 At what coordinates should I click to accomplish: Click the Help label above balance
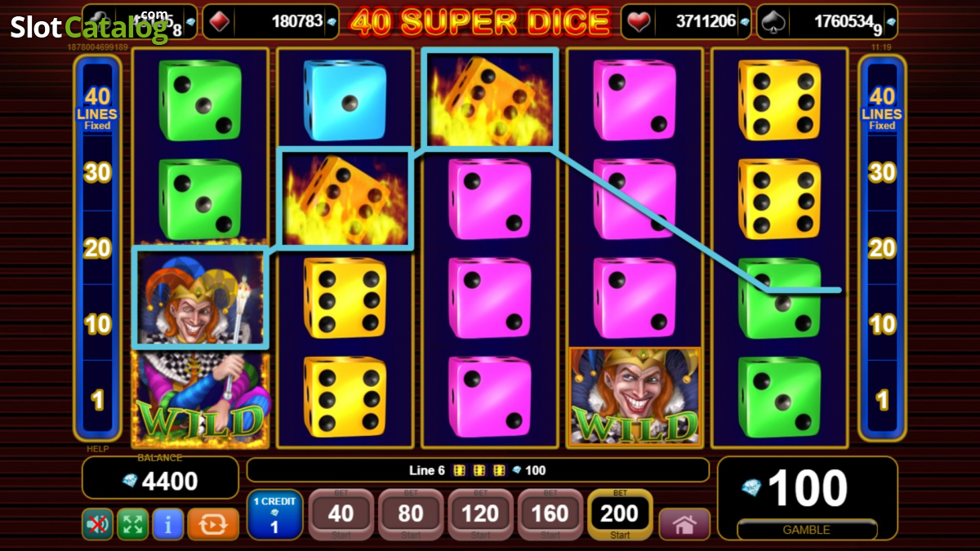coord(97,449)
